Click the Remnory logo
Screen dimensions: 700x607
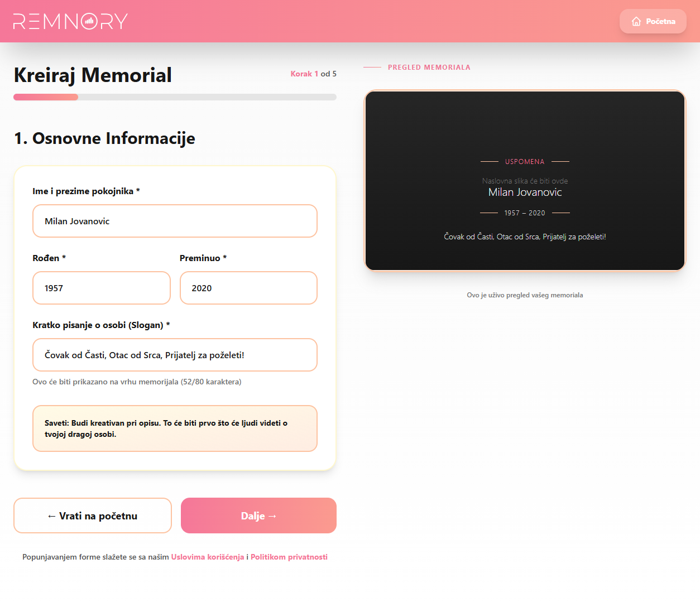coord(70,21)
